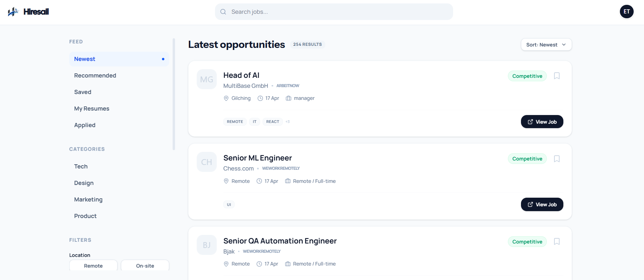The width and height of the screenshot is (644, 280).
Task: Open the Sort: Newest dropdown
Action: tap(546, 44)
